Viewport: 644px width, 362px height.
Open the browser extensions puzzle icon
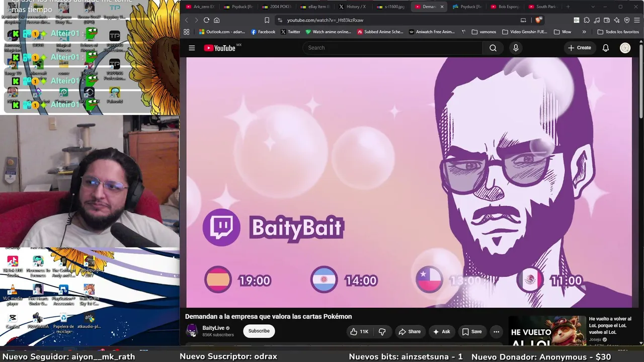tap(587, 20)
